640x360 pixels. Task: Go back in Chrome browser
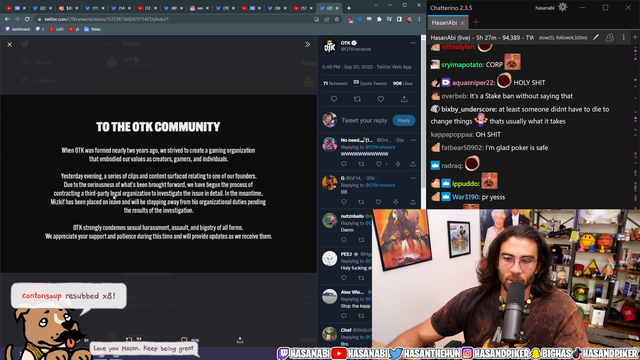7,19
